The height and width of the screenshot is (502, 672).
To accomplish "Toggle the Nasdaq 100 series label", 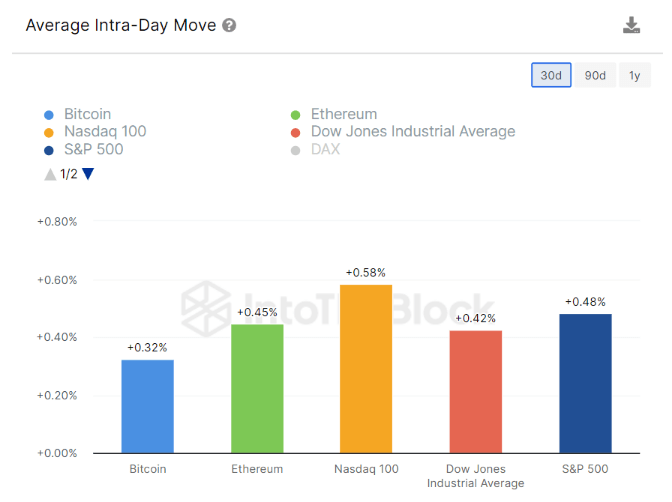I will coord(105,132).
